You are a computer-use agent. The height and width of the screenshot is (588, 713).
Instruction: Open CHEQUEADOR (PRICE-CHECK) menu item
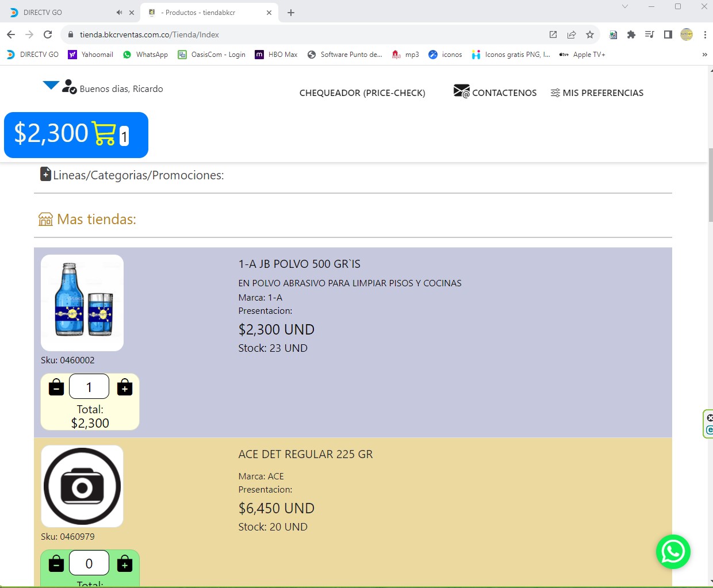[362, 93]
